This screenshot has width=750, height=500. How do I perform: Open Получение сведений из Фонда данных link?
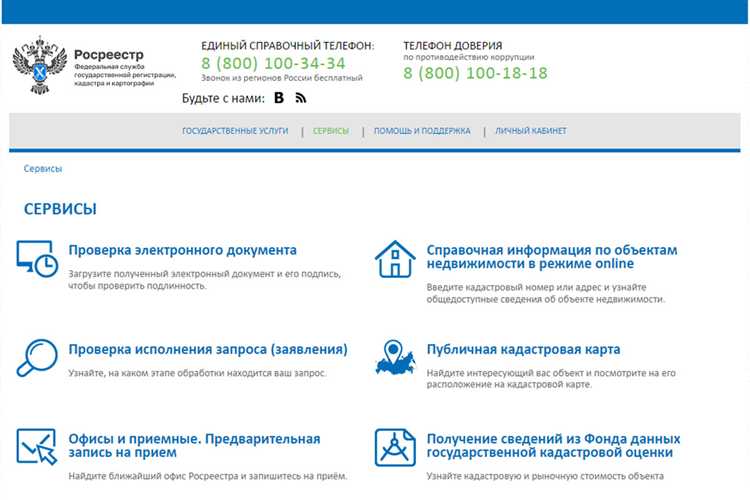(x=553, y=445)
